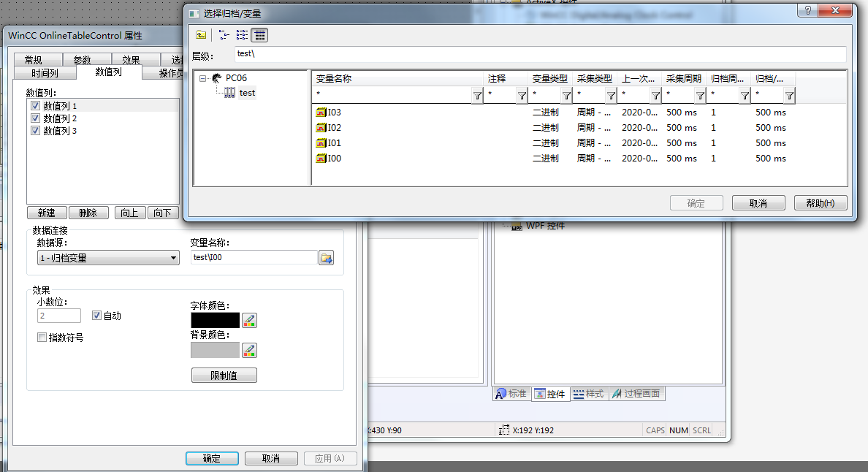Click the I03 archive variable icon

321,113
